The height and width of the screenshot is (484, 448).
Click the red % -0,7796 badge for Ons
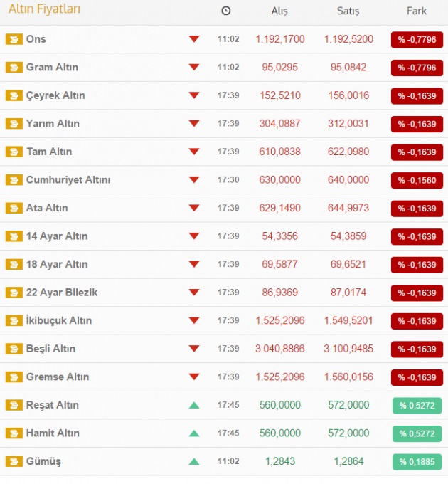(x=417, y=39)
